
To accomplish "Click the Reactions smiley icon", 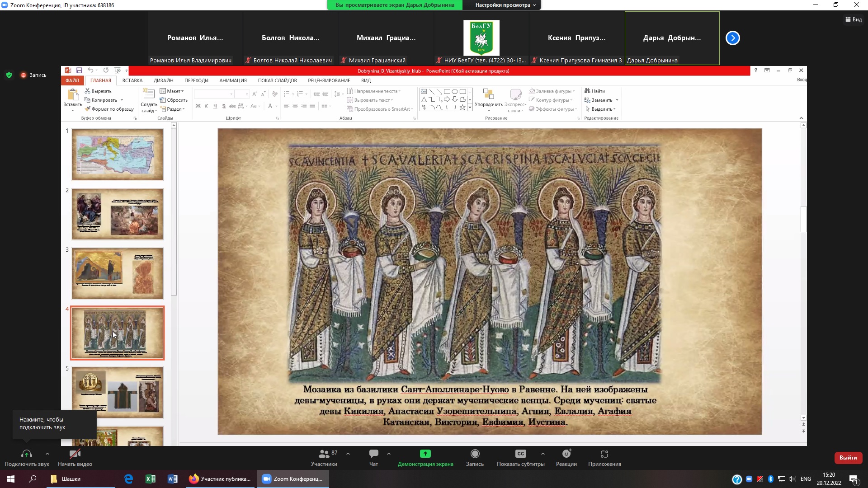I will pos(566,454).
